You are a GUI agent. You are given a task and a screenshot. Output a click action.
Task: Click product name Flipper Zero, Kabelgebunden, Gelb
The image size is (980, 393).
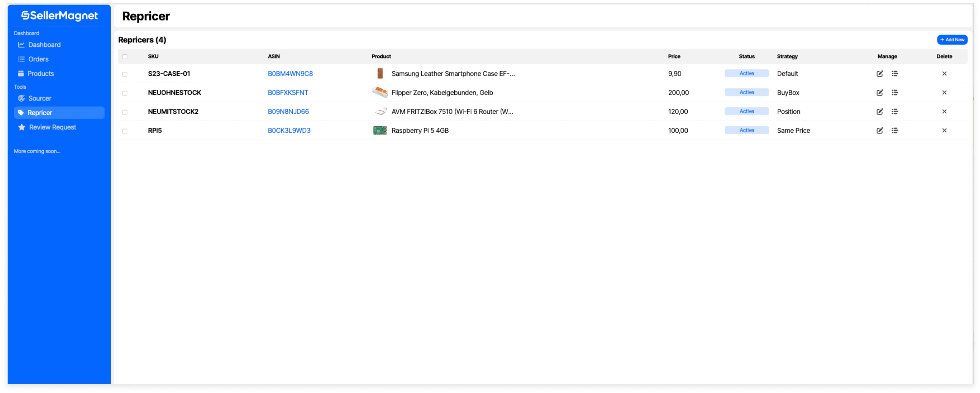442,93
